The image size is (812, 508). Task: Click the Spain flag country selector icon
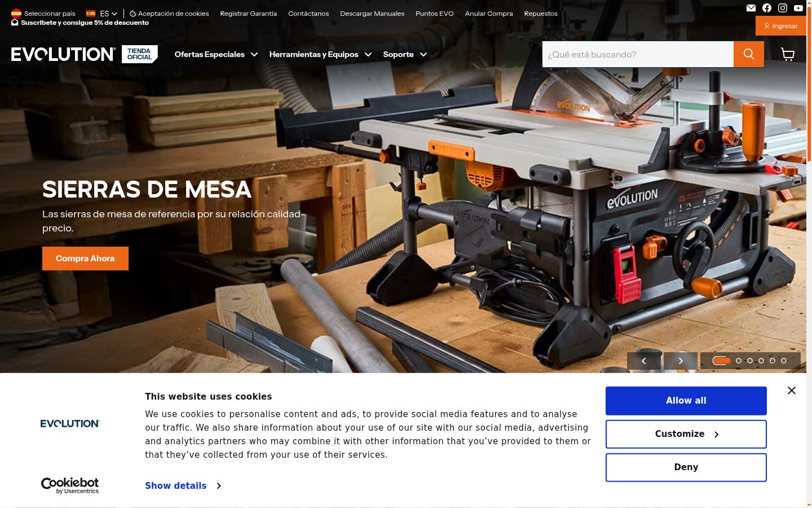coord(16,13)
